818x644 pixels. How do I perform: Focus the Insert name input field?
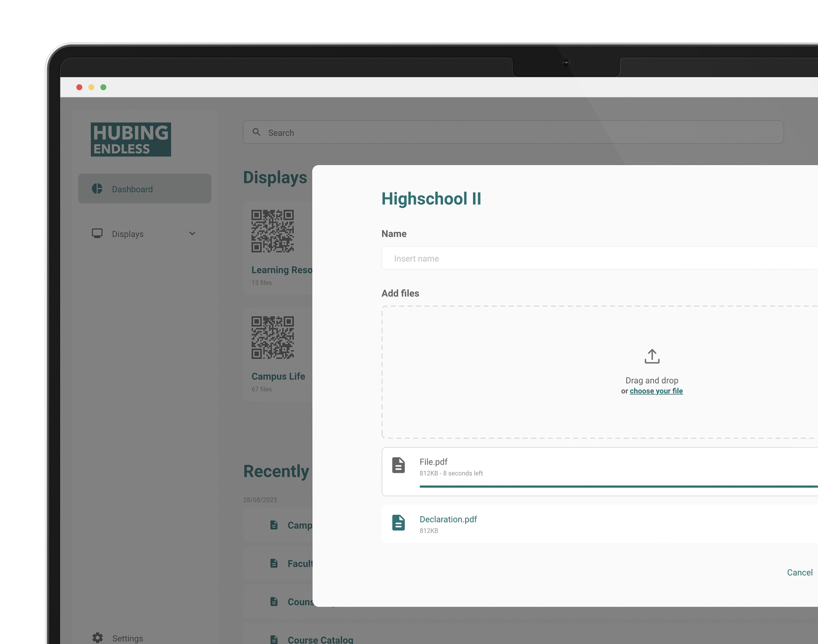tap(600, 258)
